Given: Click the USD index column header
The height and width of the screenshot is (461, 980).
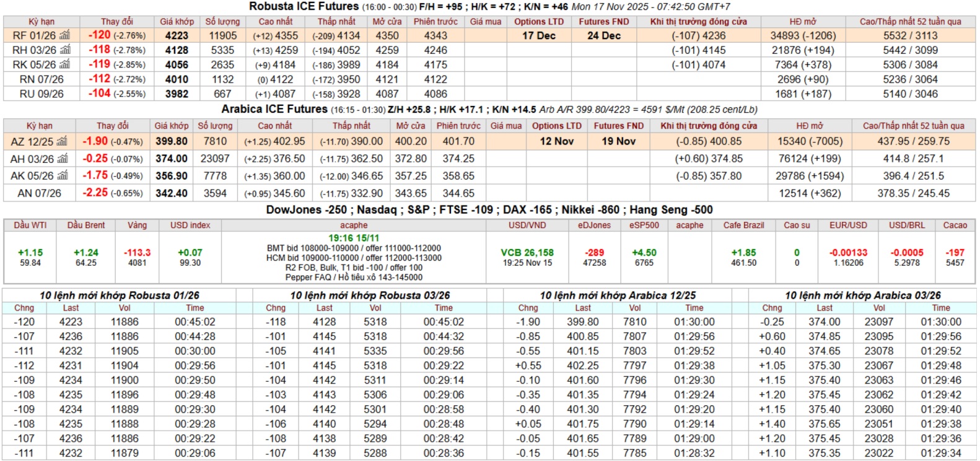Looking at the screenshot, I should tap(190, 225).
